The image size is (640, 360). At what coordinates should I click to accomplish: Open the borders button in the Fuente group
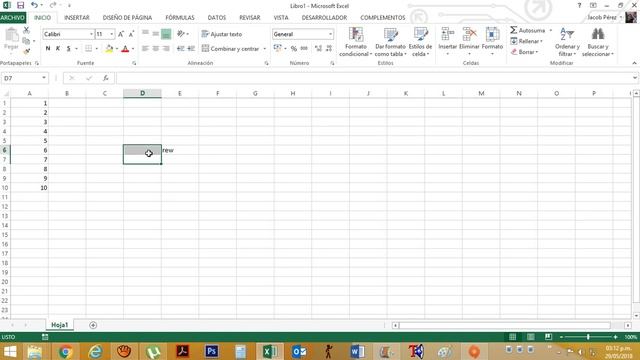click(88, 49)
